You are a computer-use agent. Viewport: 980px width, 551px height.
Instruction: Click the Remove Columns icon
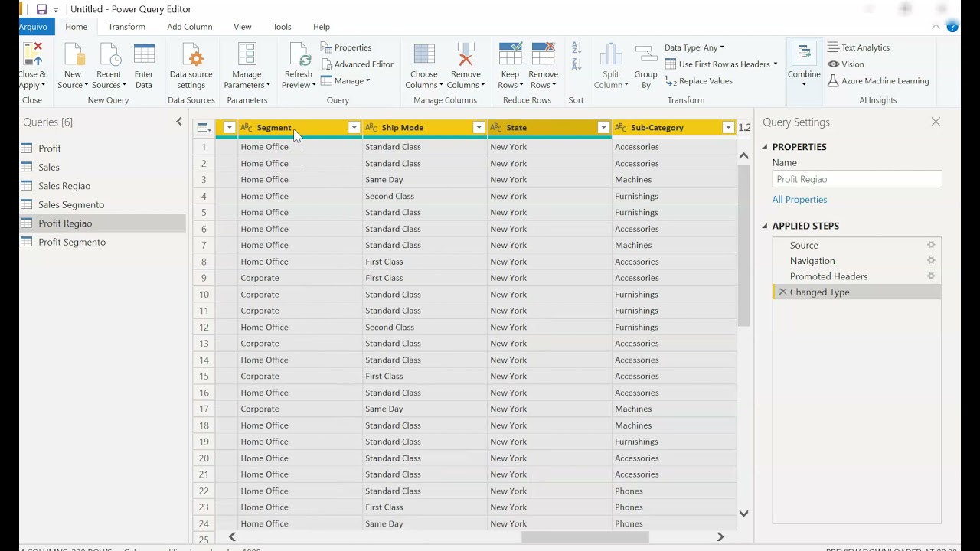pyautogui.click(x=465, y=55)
